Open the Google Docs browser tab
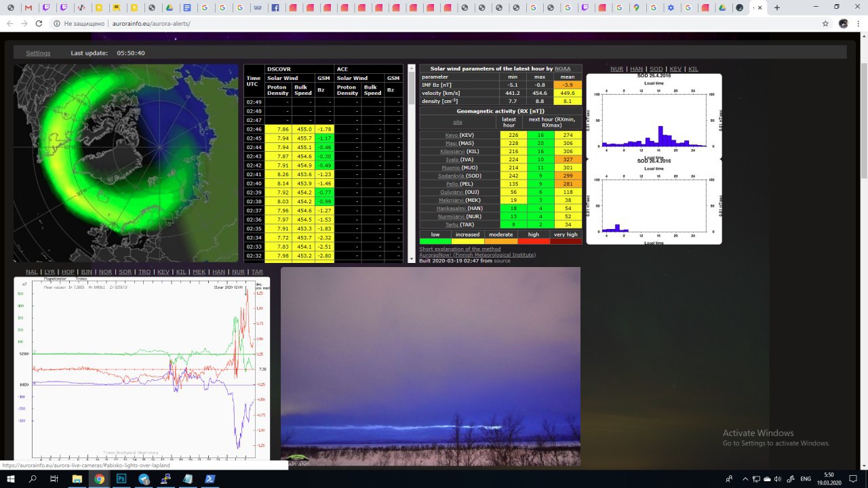 coord(186,7)
